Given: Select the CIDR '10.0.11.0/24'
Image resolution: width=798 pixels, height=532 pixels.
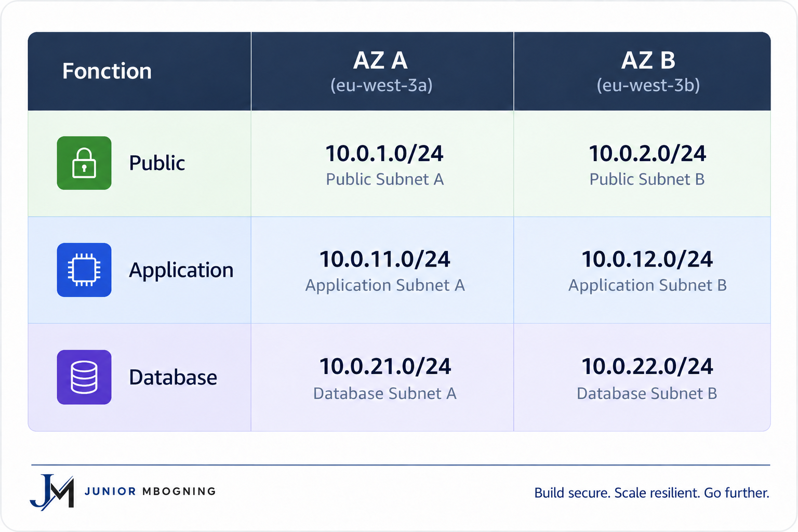Looking at the screenshot, I should 385,259.
